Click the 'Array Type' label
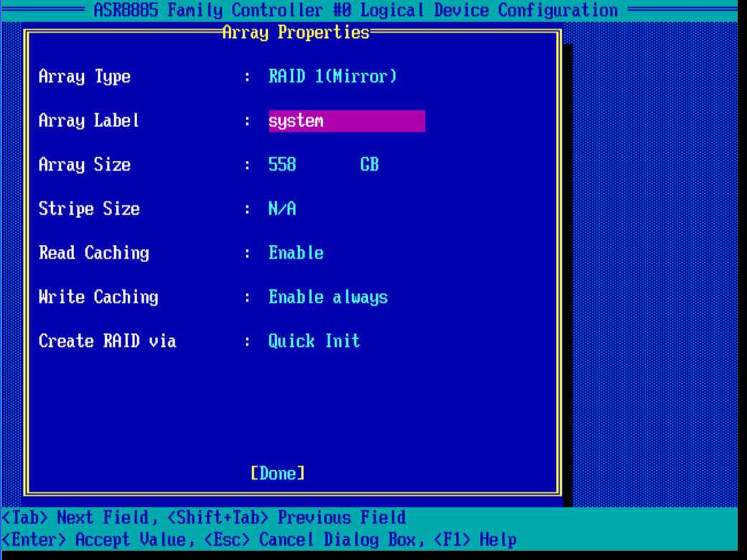 [x=85, y=78]
